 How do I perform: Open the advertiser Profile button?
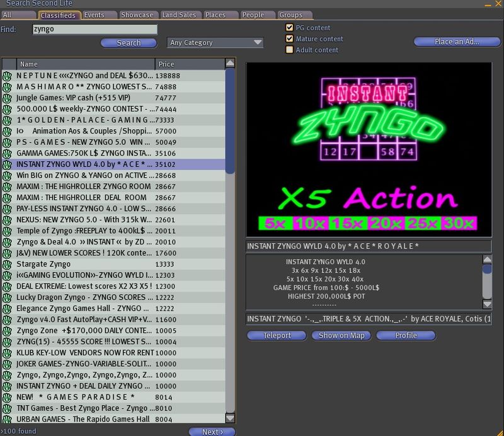click(x=406, y=335)
